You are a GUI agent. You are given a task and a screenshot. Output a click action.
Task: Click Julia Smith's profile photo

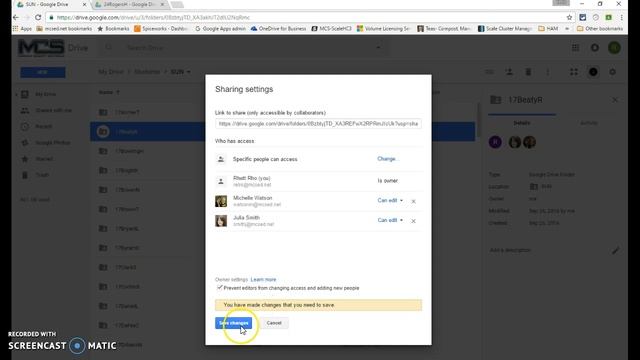(x=221, y=221)
